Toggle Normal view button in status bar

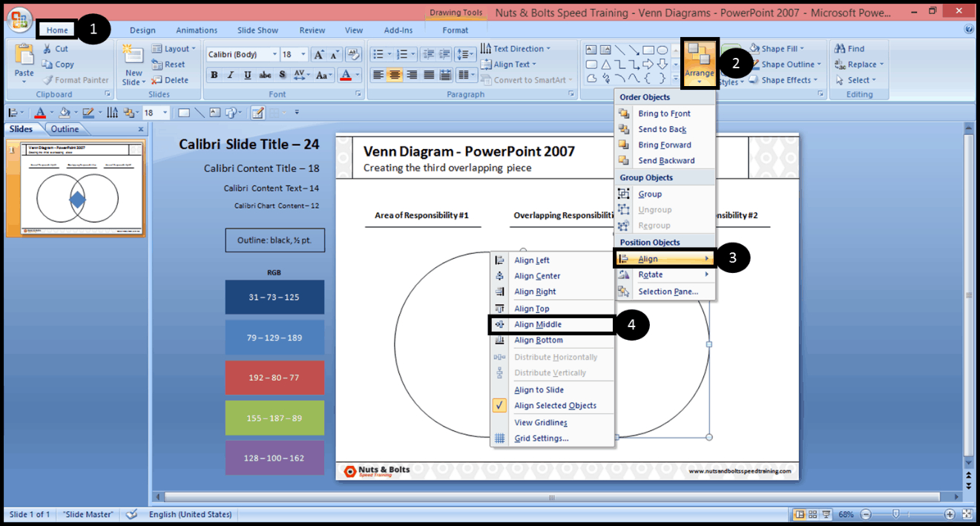(x=800, y=514)
